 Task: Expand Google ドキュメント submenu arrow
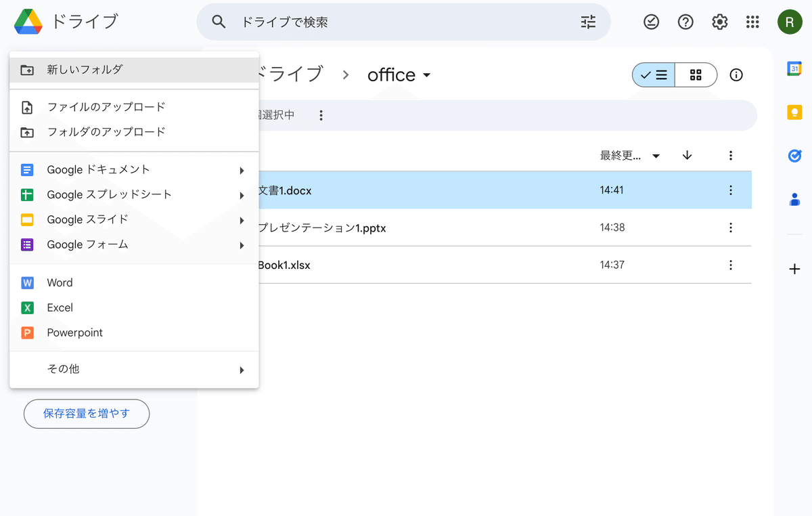click(x=242, y=171)
